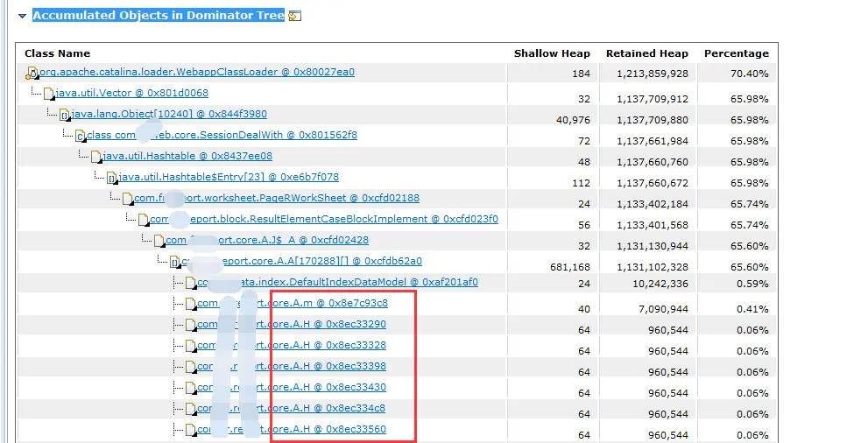
Task: Open core.A.H @ 0x8ec33328 link
Action: 292,345
